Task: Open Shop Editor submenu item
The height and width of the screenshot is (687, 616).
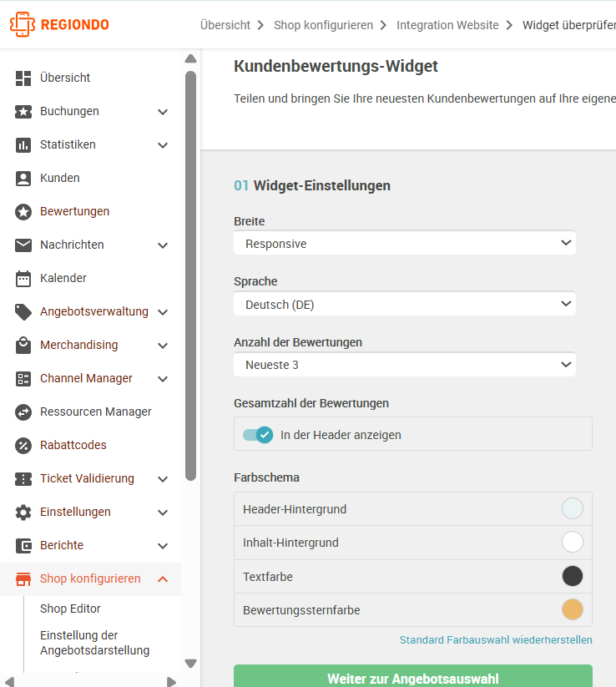Action: click(x=71, y=609)
